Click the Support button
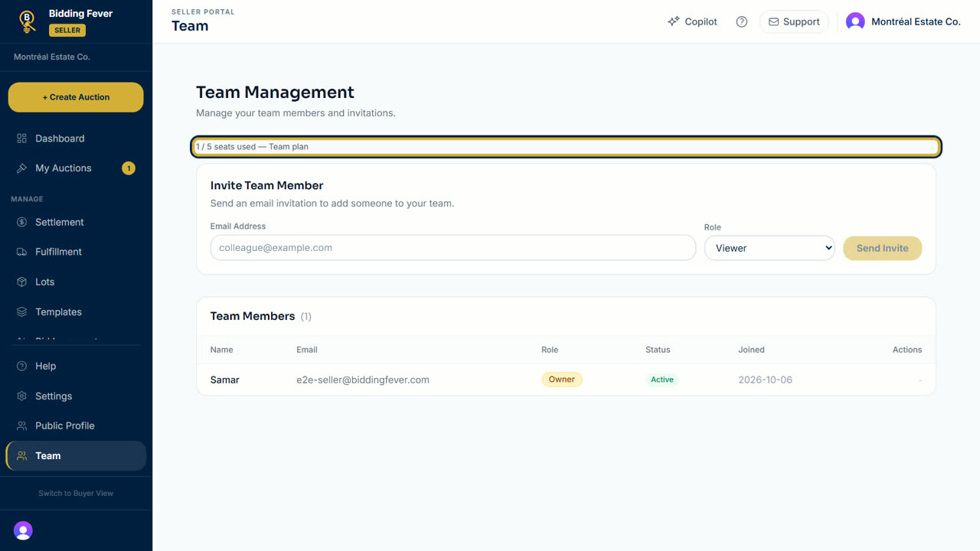Screen dimensions: 980x551 coord(794,21)
